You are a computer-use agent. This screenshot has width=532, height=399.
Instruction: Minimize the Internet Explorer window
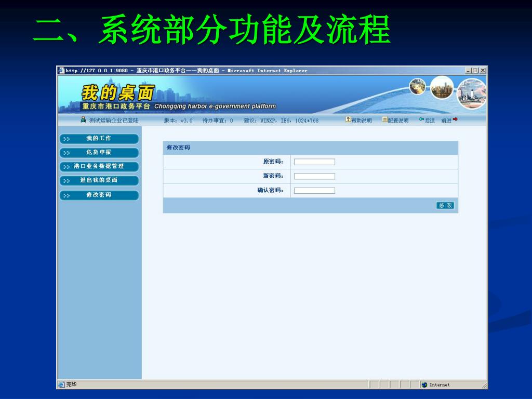pos(468,71)
